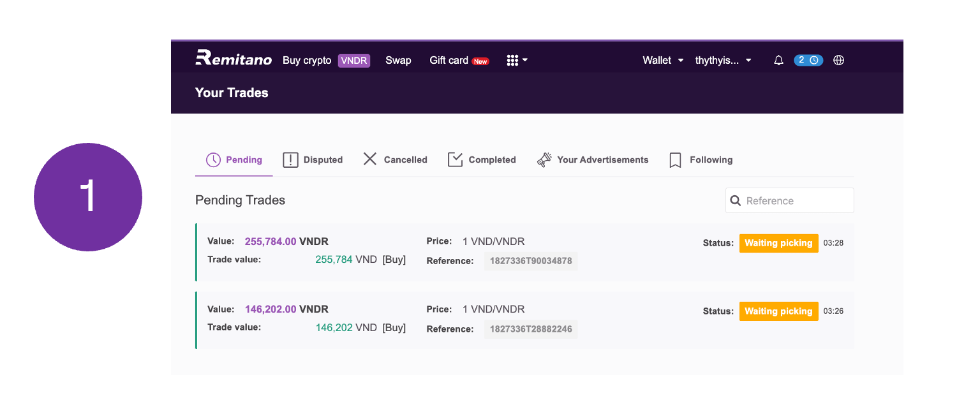The width and height of the screenshot is (980, 393).
Task: Open the Swap menu item
Action: (398, 61)
